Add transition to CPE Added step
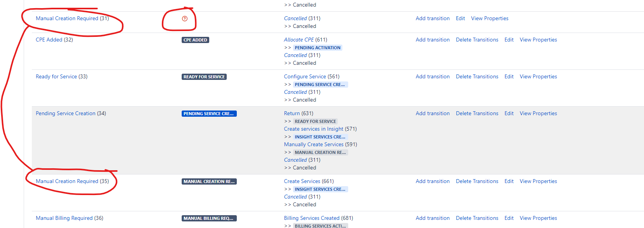 pos(432,40)
